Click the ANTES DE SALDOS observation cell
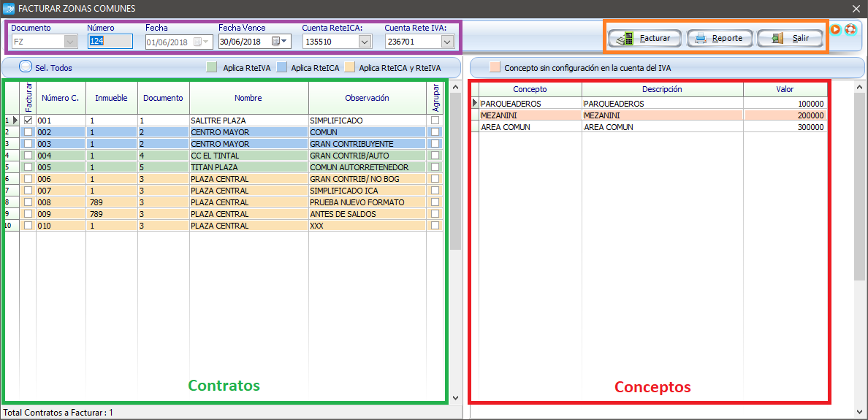 (368, 214)
